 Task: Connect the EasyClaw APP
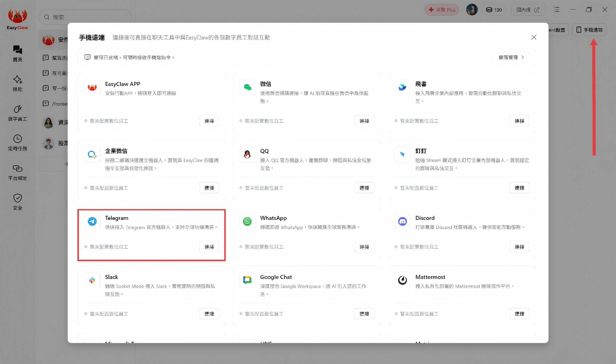click(x=209, y=121)
